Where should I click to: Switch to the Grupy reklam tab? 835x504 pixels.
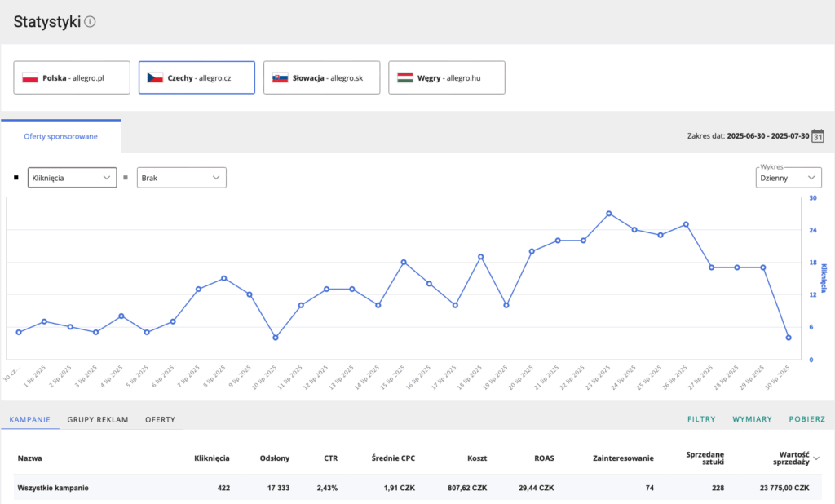click(98, 419)
